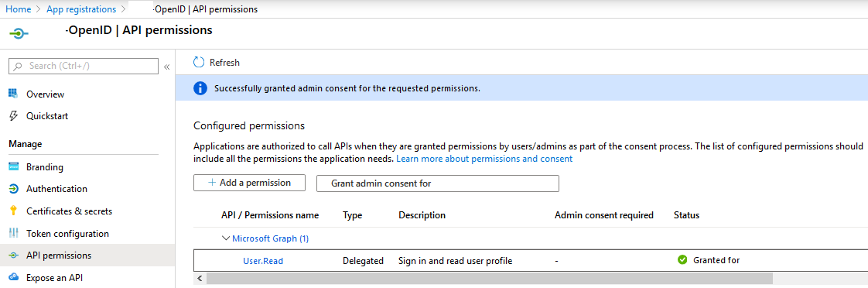Screen dimensions: 868x288
Task: Click Sign in and read user profile description
Action: [455, 261]
